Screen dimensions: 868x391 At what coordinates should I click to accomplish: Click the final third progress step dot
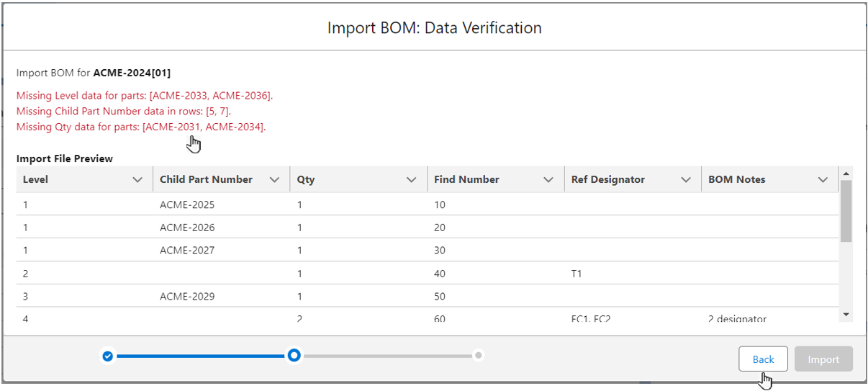(479, 356)
